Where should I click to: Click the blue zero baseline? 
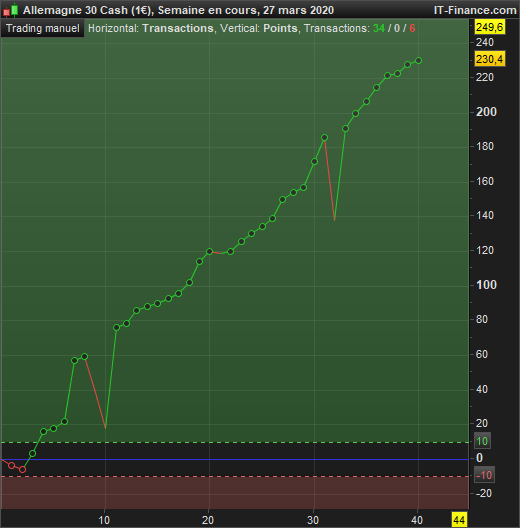pos(235,459)
